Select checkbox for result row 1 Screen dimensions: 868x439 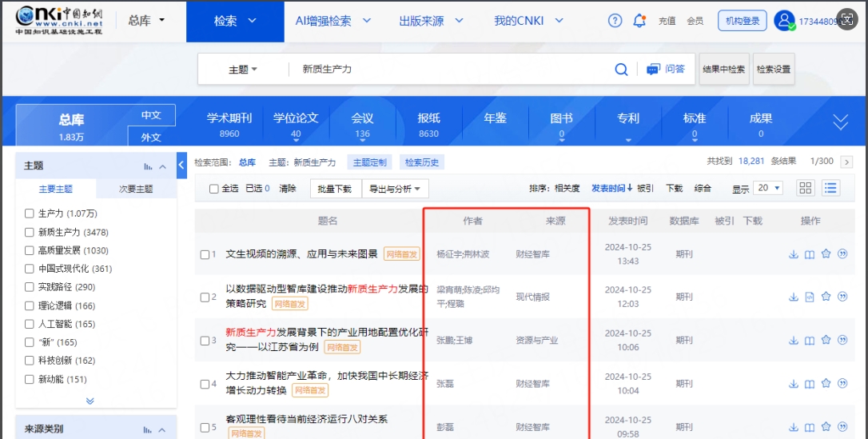click(205, 254)
